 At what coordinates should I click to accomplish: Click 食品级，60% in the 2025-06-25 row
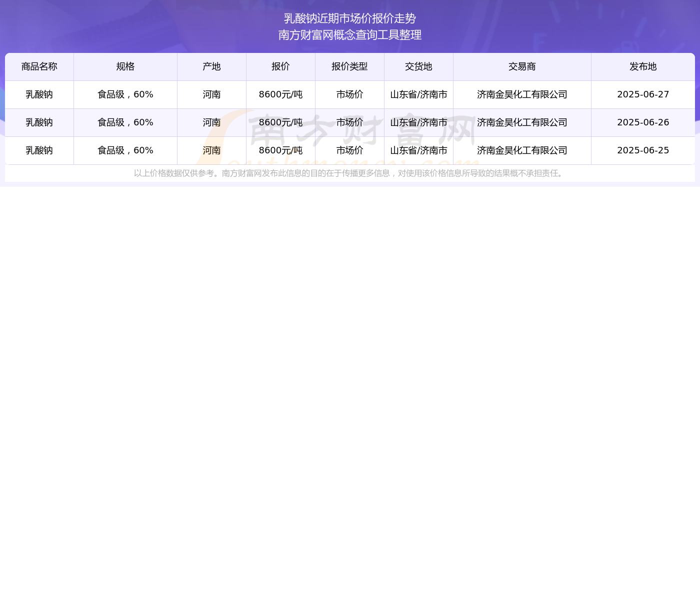[125, 150]
